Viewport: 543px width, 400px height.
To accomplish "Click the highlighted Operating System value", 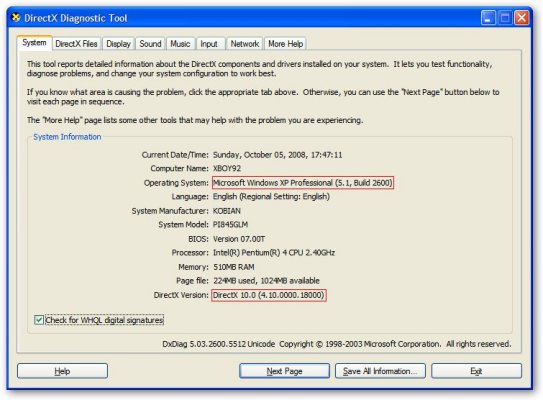I will (x=303, y=183).
